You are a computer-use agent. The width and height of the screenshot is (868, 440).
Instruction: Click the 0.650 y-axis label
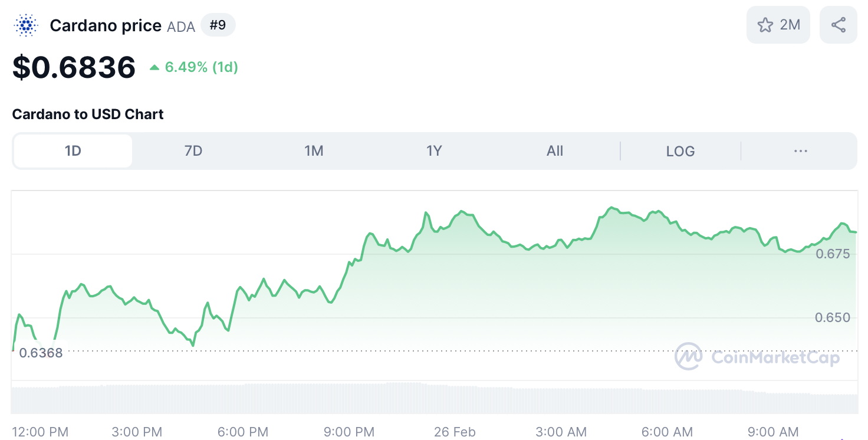coord(833,317)
